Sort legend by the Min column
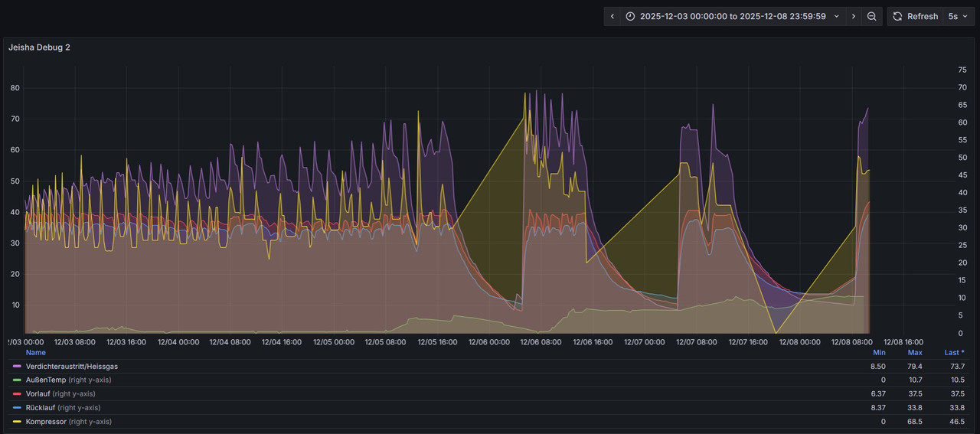Viewport: 980px width, 434px height. tap(880, 353)
